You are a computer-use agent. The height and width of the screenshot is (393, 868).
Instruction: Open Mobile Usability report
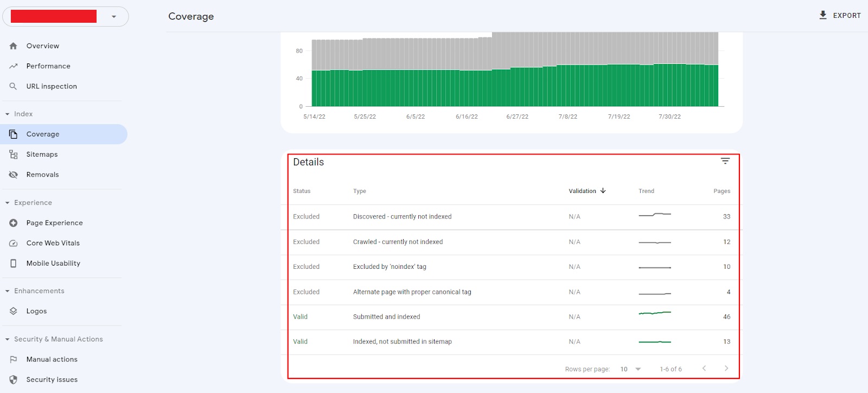point(53,263)
